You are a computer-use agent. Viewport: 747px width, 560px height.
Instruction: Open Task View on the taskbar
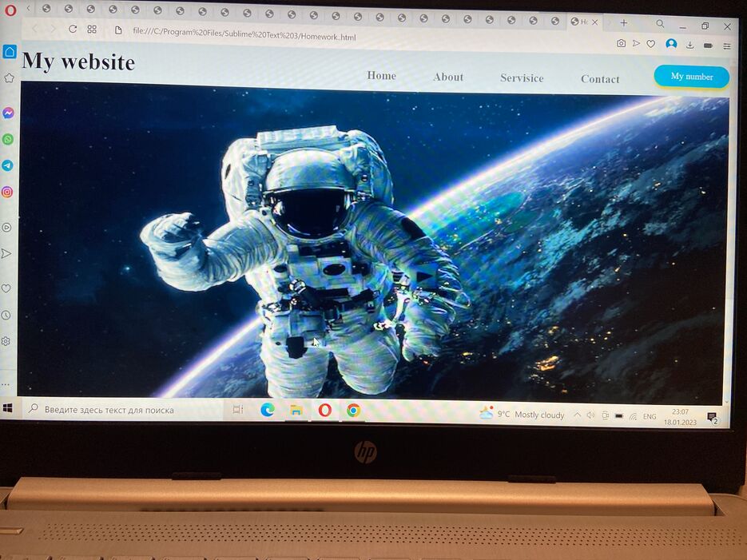(238, 410)
